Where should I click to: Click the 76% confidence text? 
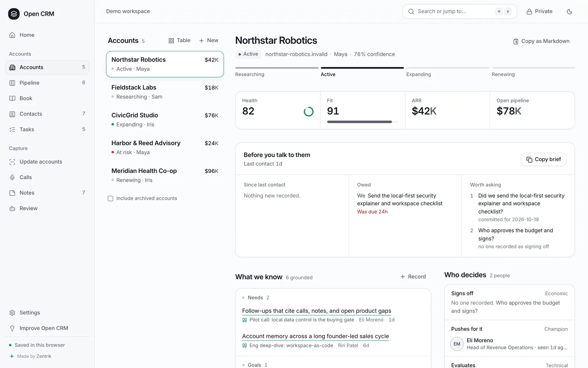pyautogui.click(x=374, y=54)
